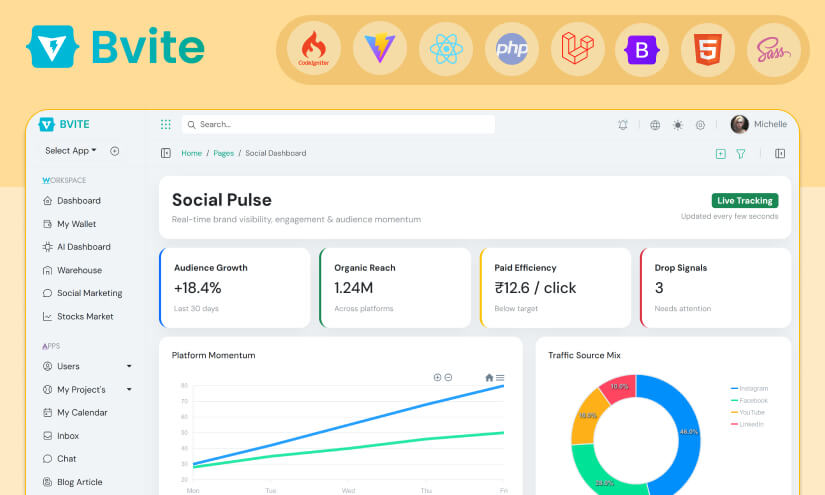Open the settings gear icon
This screenshot has height=495, width=825.
point(700,125)
